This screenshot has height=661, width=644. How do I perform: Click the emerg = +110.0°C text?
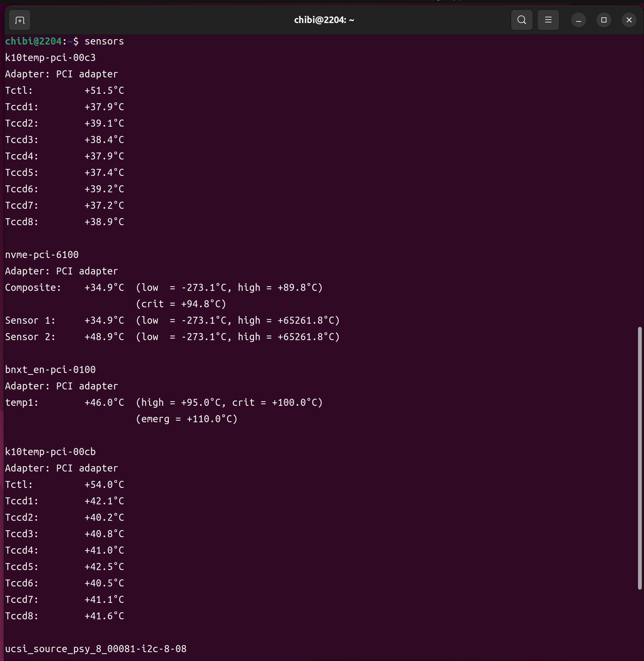tap(186, 419)
